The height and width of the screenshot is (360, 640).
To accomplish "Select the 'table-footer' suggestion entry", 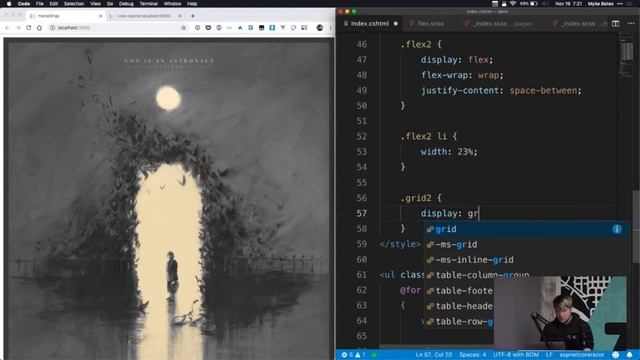I will pos(459,291).
